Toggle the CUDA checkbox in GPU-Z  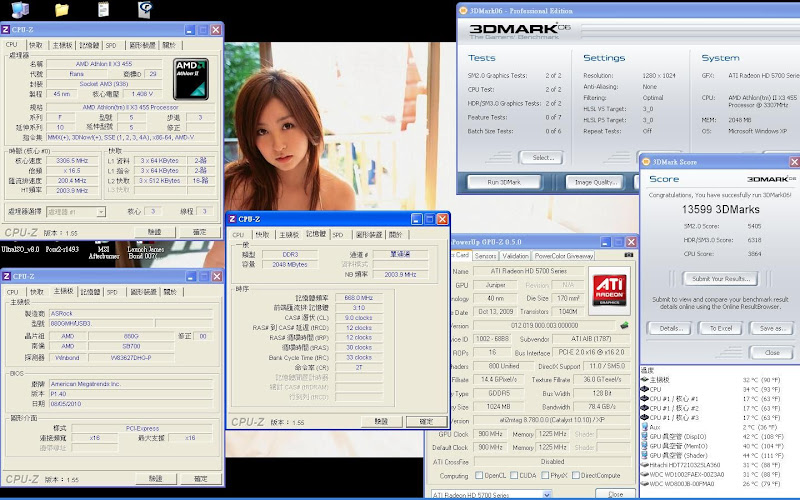(514, 475)
